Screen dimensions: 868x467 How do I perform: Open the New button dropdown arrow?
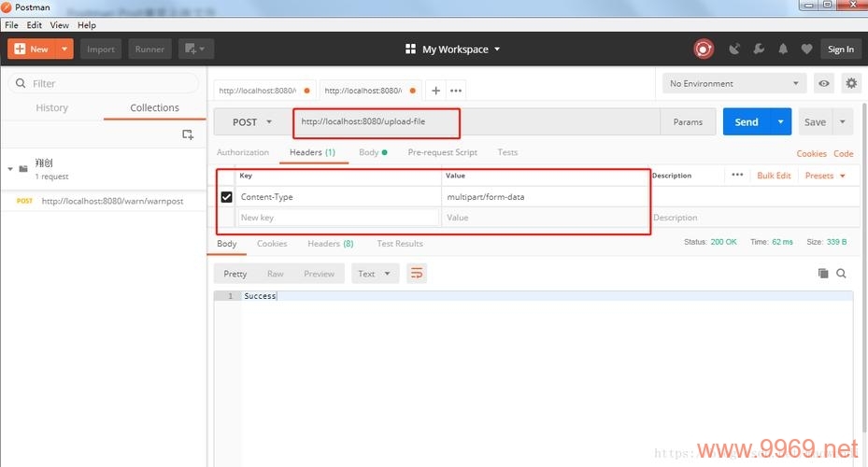click(x=64, y=49)
